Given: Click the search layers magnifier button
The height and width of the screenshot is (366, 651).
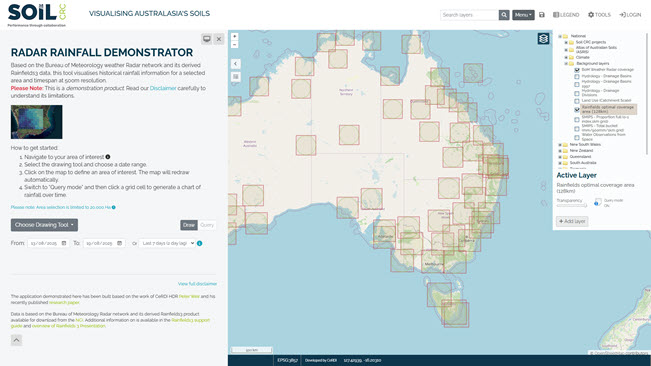Looking at the screenshot, I should coord(504,15).
